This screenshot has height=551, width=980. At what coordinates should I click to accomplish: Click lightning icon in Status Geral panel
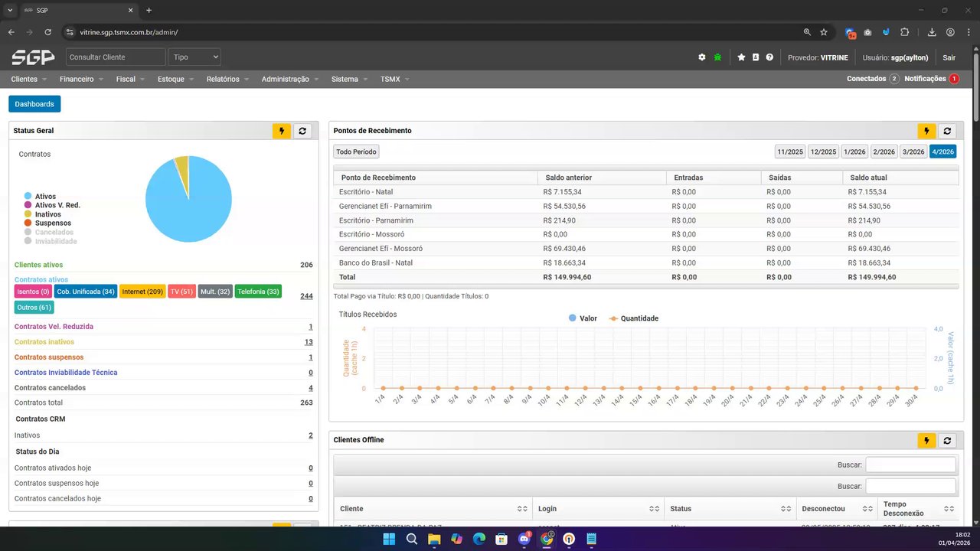click(x=282, y=131)
